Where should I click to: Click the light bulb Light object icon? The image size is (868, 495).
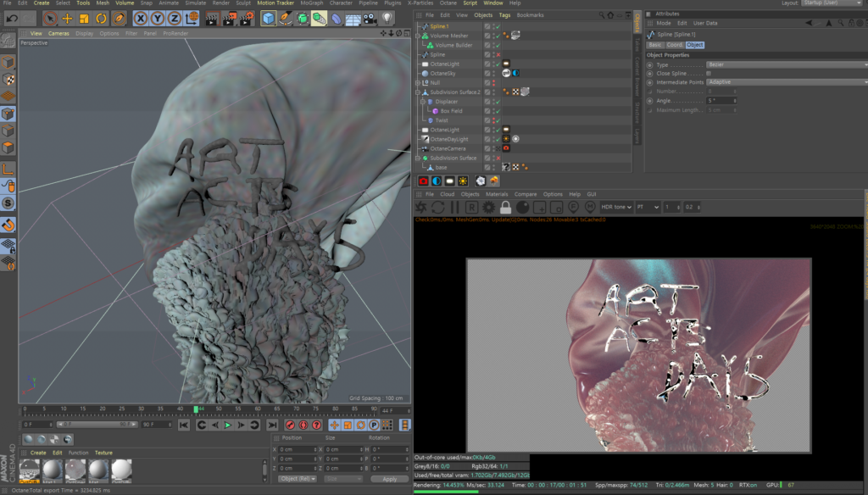click(387, 18)
